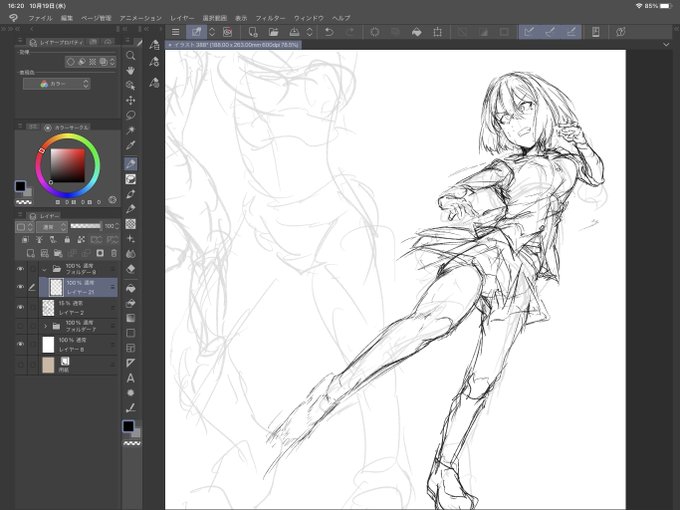This screenshot has height=510, width=680.
Task: Click the Save icon in the command bar
Action: (294, 32)
